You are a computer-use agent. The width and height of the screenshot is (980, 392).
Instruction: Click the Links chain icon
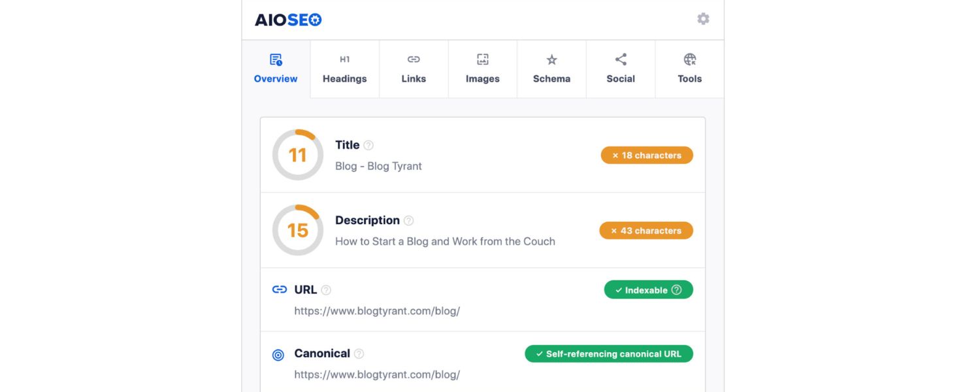point(414,59)
